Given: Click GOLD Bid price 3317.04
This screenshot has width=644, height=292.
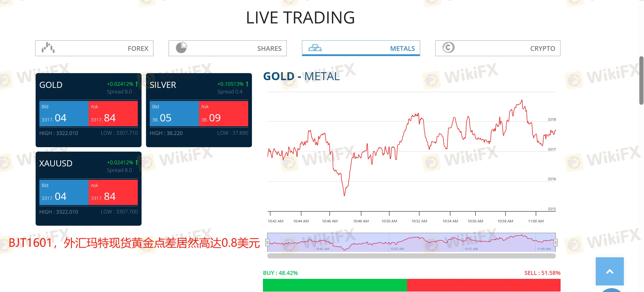Looking at the screenshot, I should point(64,114).
